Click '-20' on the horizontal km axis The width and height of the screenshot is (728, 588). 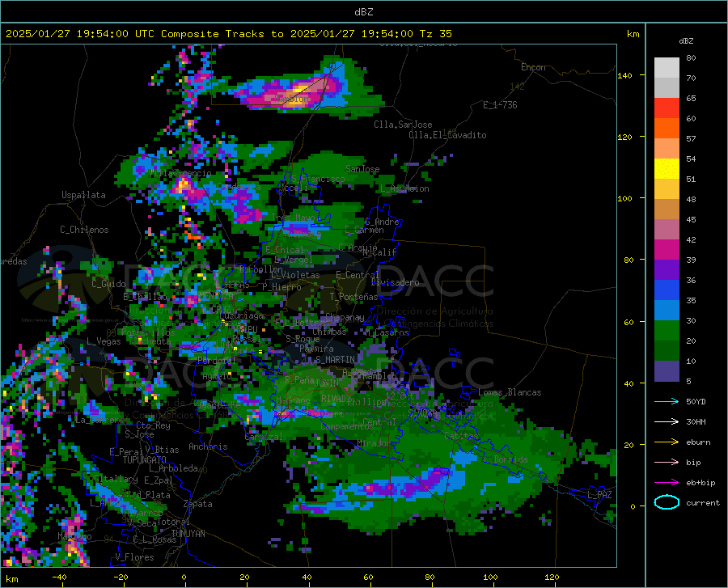(x=121, y=577)
